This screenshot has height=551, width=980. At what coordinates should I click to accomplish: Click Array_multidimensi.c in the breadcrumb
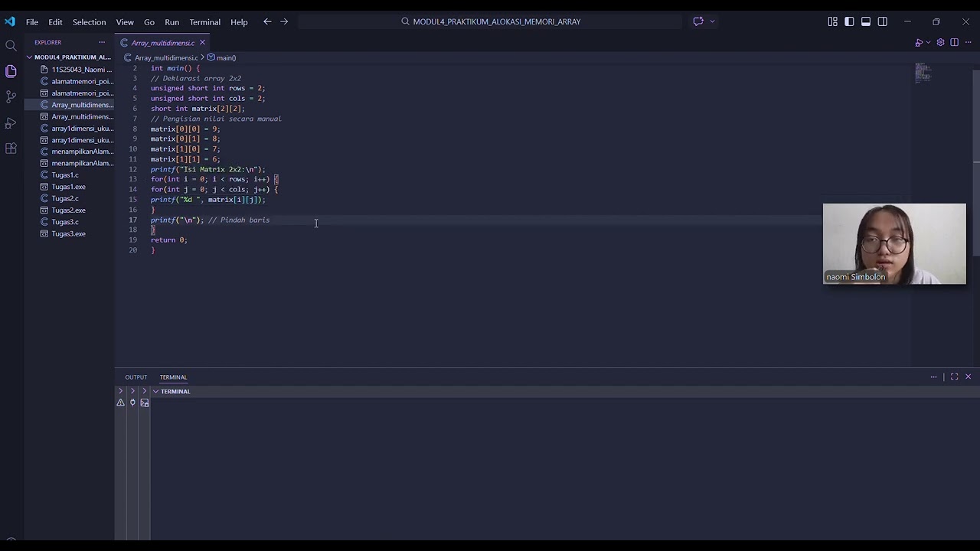(x=166, y=57)
